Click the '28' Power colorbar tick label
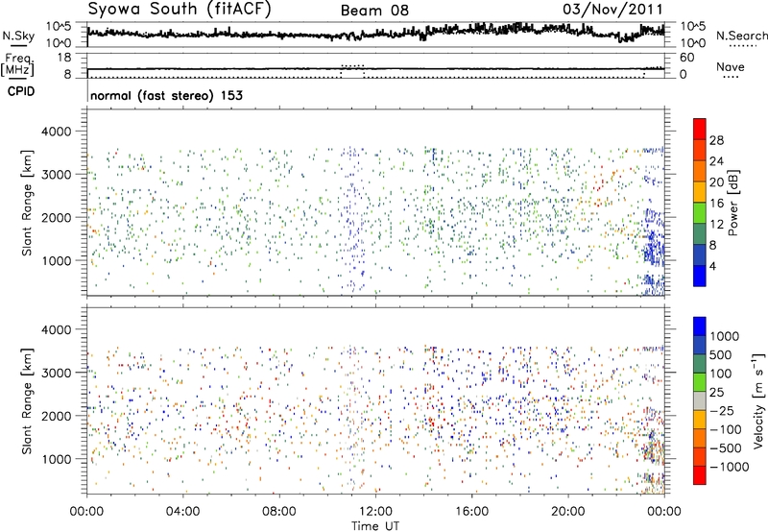The height and width of the screenshot is (532, 768). [x=716, y=140]
